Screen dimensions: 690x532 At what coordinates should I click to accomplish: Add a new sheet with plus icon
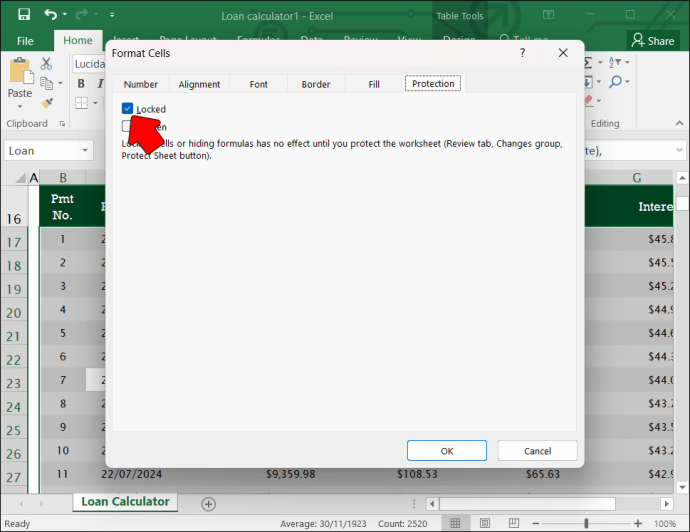click(x=208, y=504)
